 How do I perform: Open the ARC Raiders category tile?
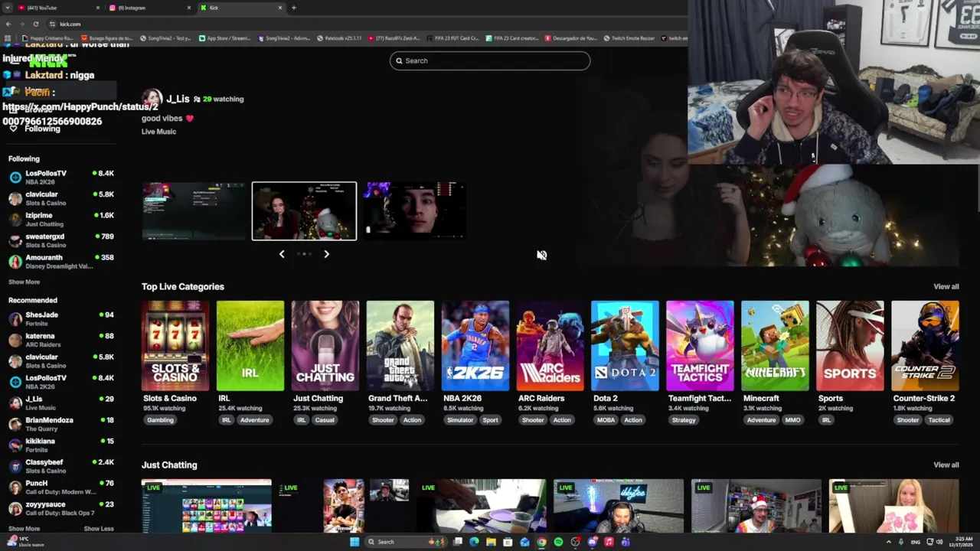coord(550,346)
